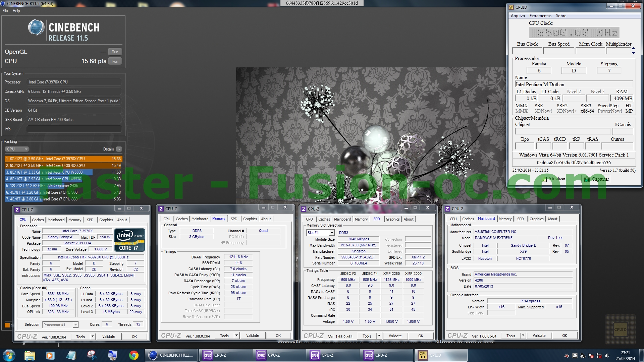Click the satellite dish tray icon
644x362 pixels.
pos(583,356)
